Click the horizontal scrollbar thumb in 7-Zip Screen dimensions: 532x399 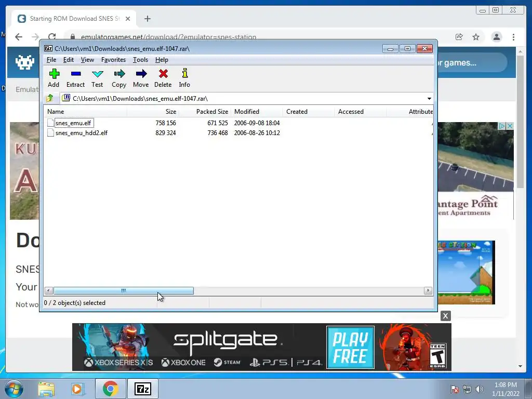click(x=124, y=290)
